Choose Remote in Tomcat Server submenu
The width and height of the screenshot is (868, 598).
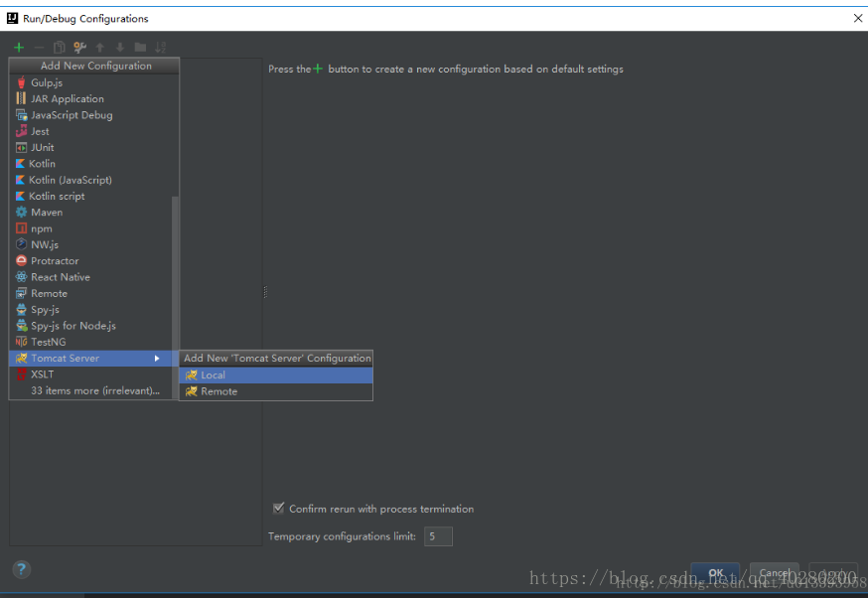tap(276, 391)
